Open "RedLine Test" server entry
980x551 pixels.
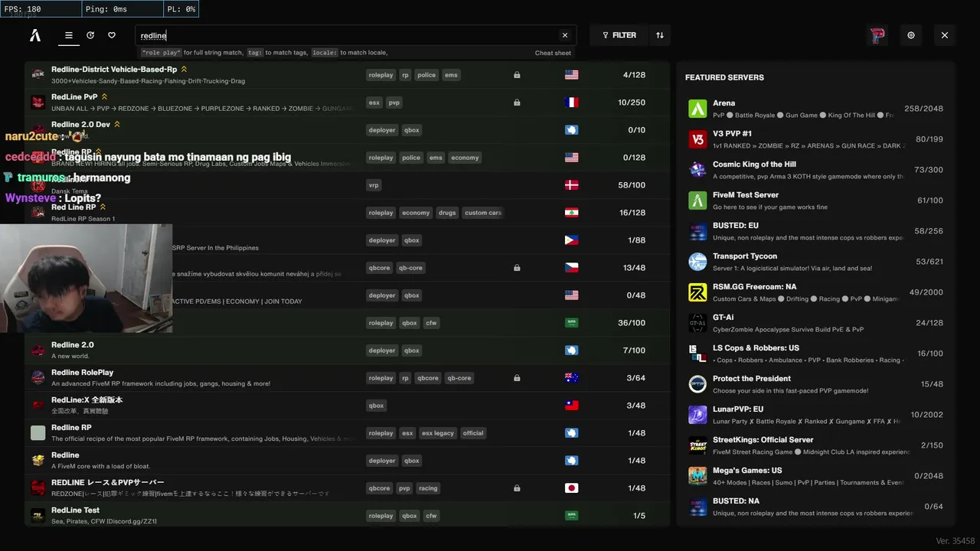(x=76, y=510)
